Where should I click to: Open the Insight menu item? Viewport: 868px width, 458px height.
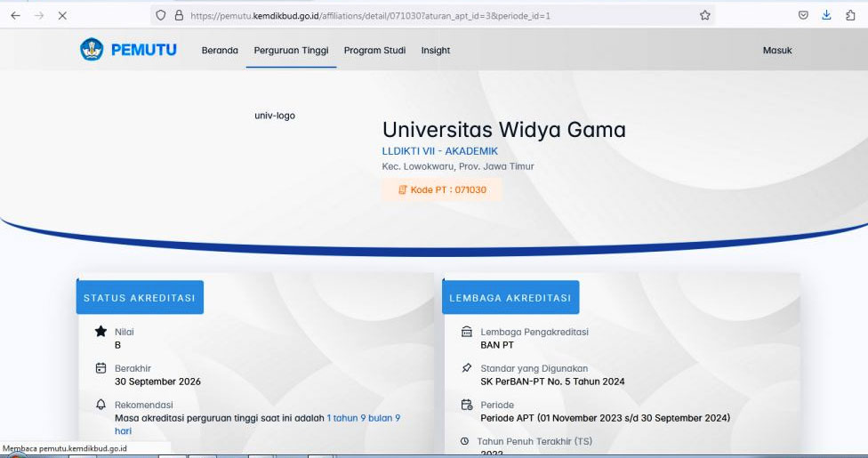(x=436, y=51)
